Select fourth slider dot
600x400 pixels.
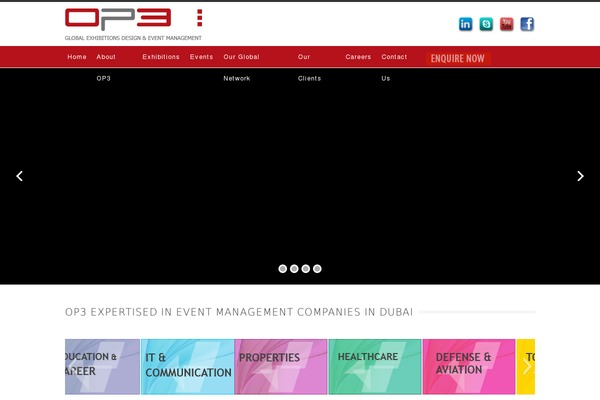(x=317, y=269)
